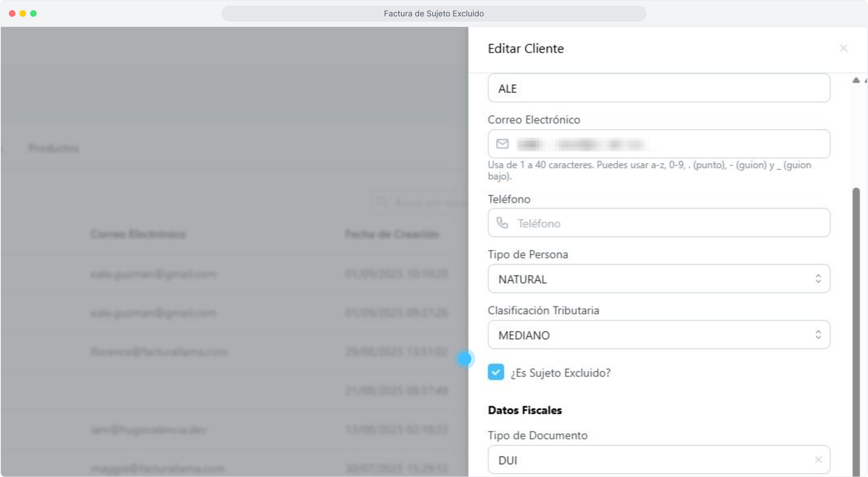The height and width of the screenshot is (477, 868).
Task: Click the Productos tab in background
Action: pyautogui.click(x=53, y=148)
